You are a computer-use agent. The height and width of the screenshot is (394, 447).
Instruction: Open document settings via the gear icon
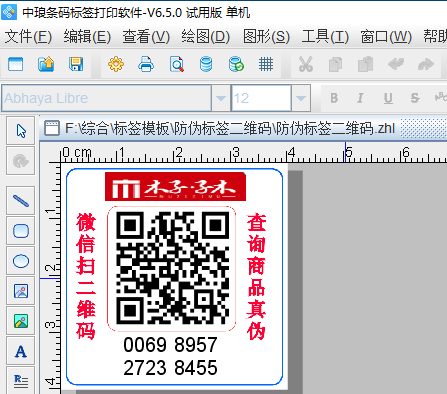click(x=116, y=64)
